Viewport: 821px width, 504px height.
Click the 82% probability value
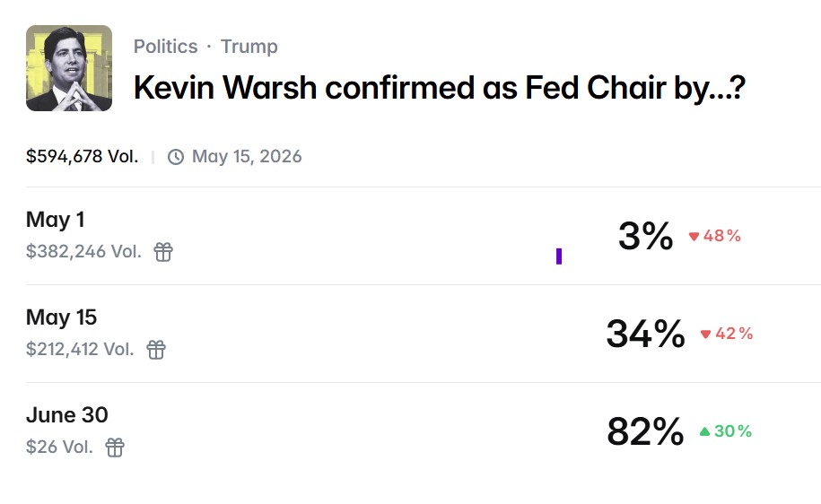[645, 432]
